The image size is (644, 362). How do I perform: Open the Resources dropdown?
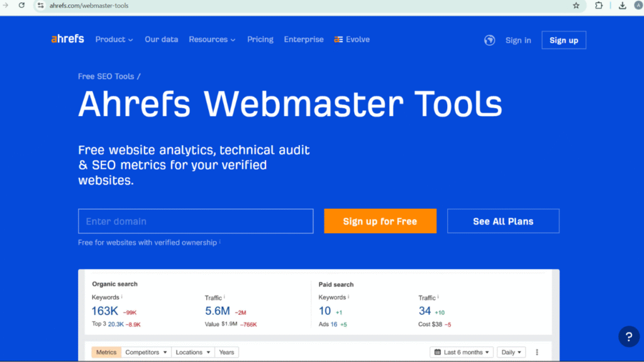point(212,39)
